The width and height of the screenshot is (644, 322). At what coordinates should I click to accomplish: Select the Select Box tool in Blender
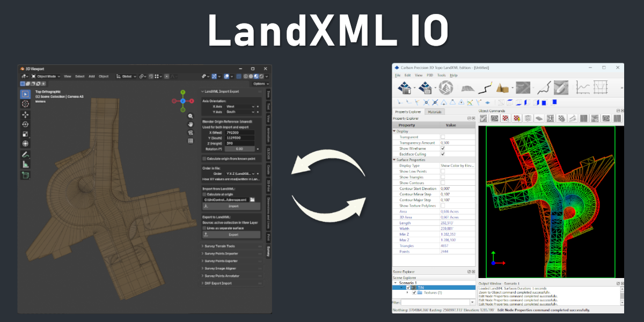pos(25,94)
